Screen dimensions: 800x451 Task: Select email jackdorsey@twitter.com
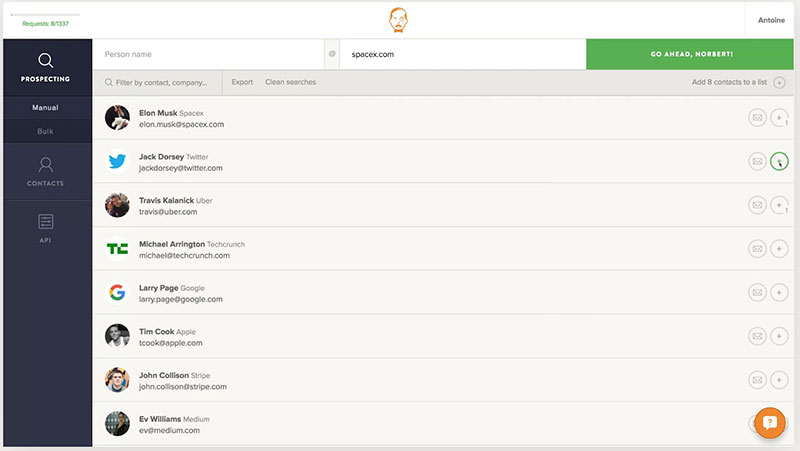click(x=181, y=168)
